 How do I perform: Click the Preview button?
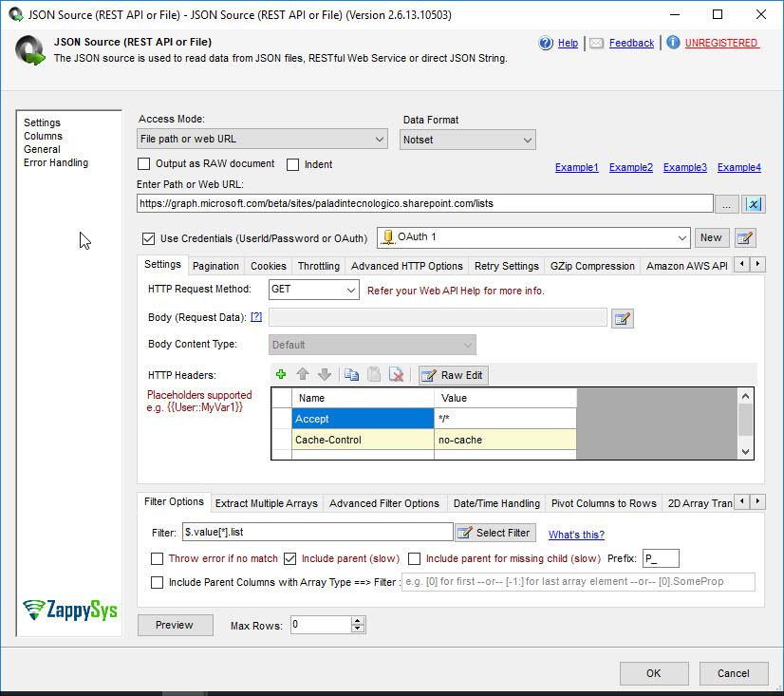pyautogui.click(x=175, y=625)
